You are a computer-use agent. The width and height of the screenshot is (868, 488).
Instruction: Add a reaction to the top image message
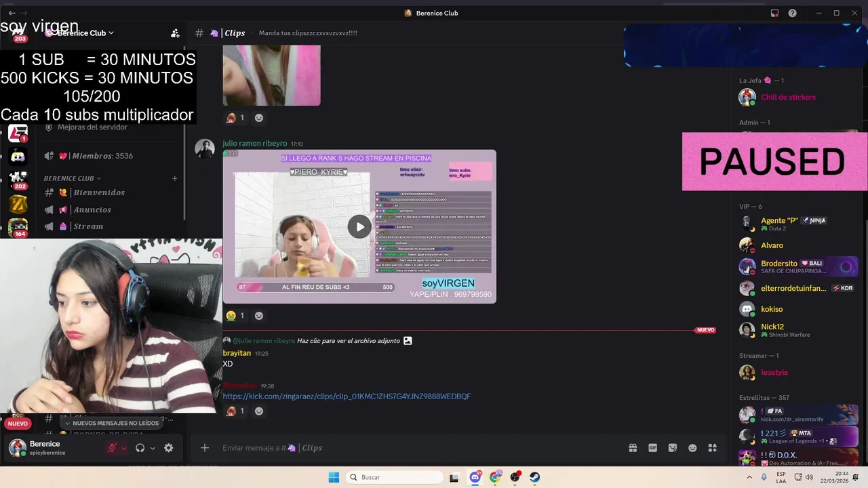(258, 118)
